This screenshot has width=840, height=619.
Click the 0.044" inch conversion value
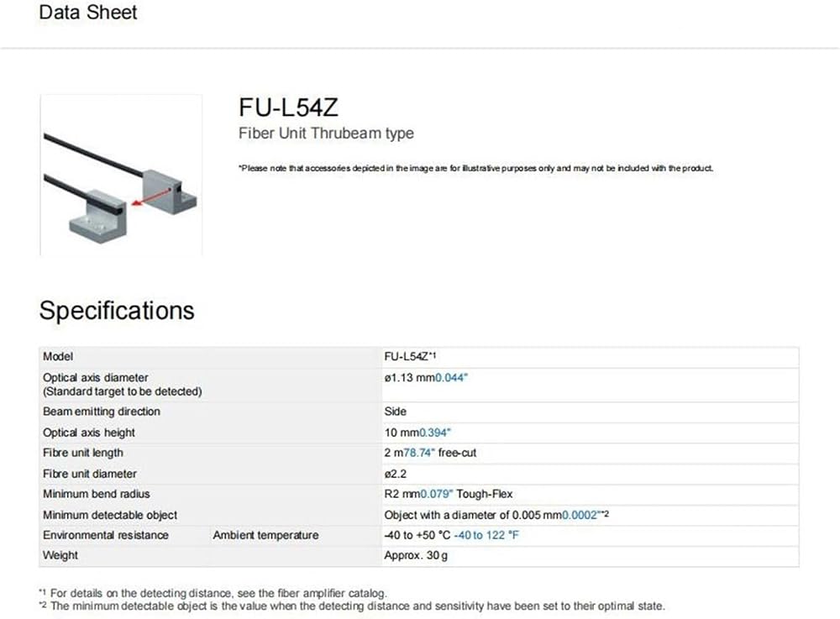pos(451,377)
